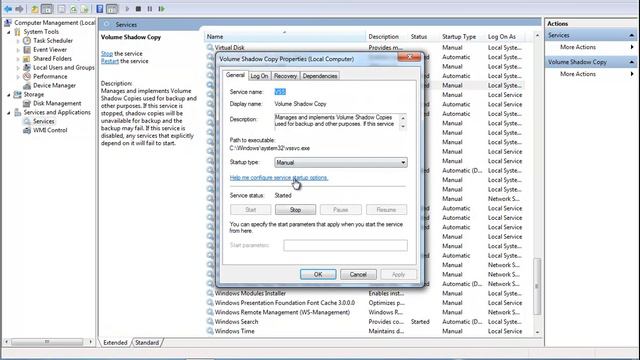
Task: Switch to the Standard view tab
Action: [x=147, y=342]
